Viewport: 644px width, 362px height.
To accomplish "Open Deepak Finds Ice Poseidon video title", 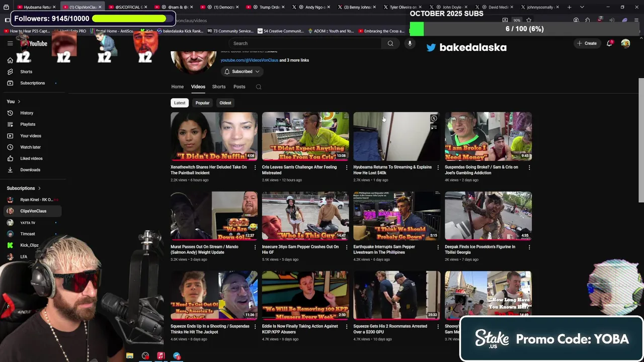I will 480,250.
